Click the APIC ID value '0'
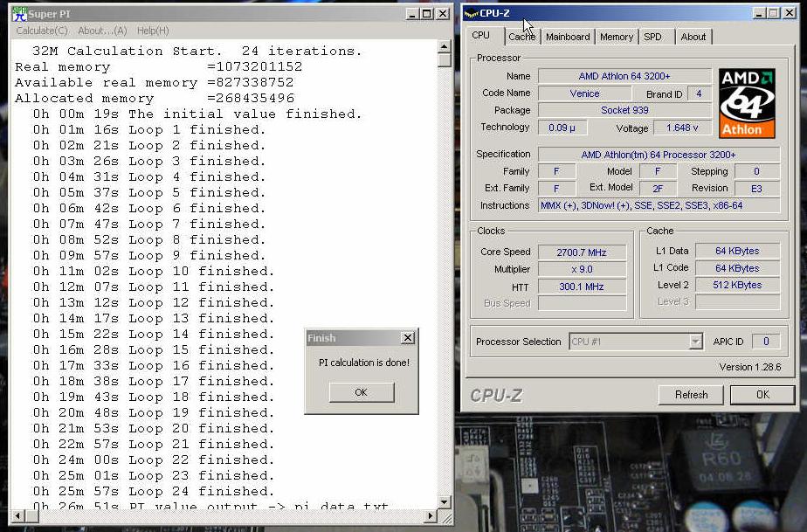Image resolution: width=807 pixels, height=532 pixels. tap(766, 342)
